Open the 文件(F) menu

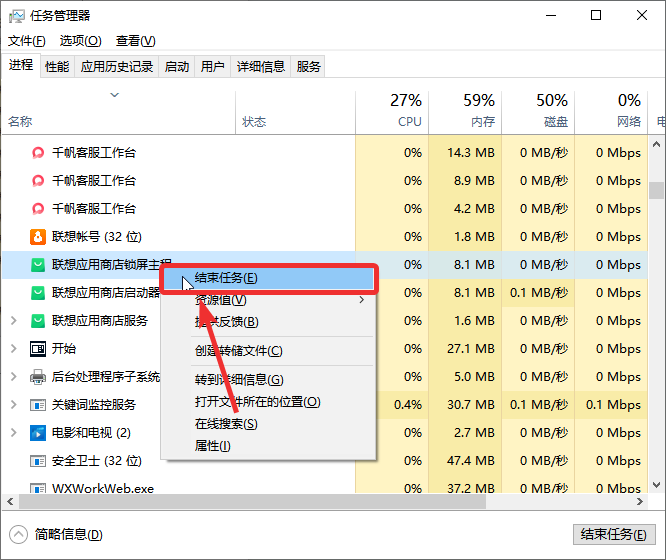[x=27, y=41]
